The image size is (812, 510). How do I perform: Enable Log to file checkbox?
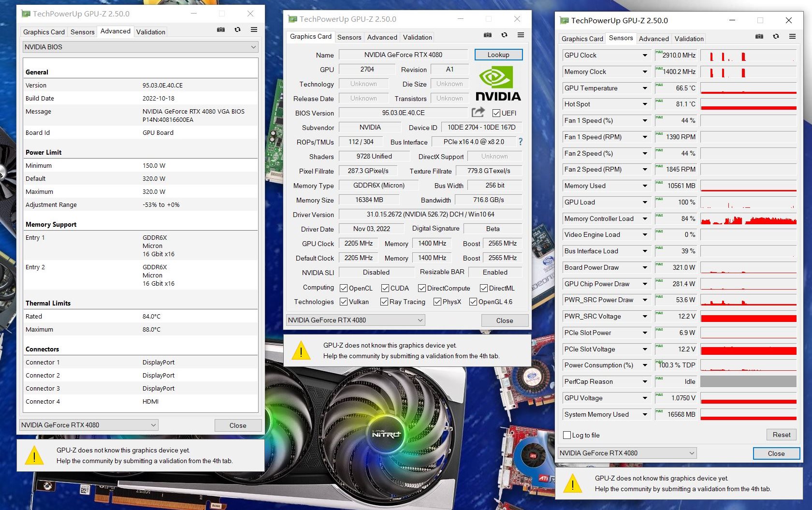click(567, 435)
